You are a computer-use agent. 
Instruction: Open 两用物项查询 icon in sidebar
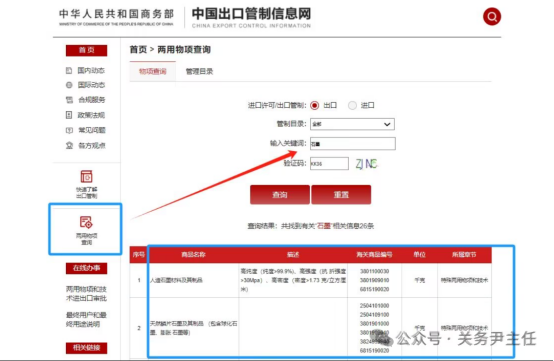click(86, 222)
